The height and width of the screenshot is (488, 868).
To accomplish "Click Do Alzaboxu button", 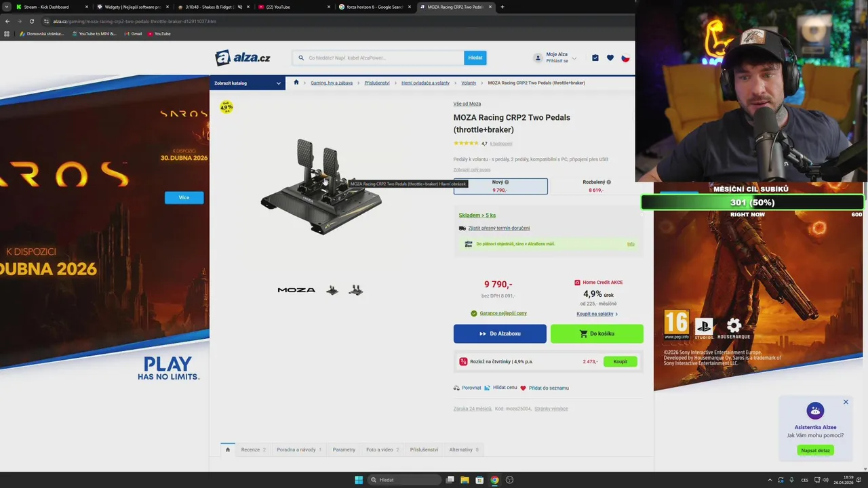I will click(x=500, y=333).
